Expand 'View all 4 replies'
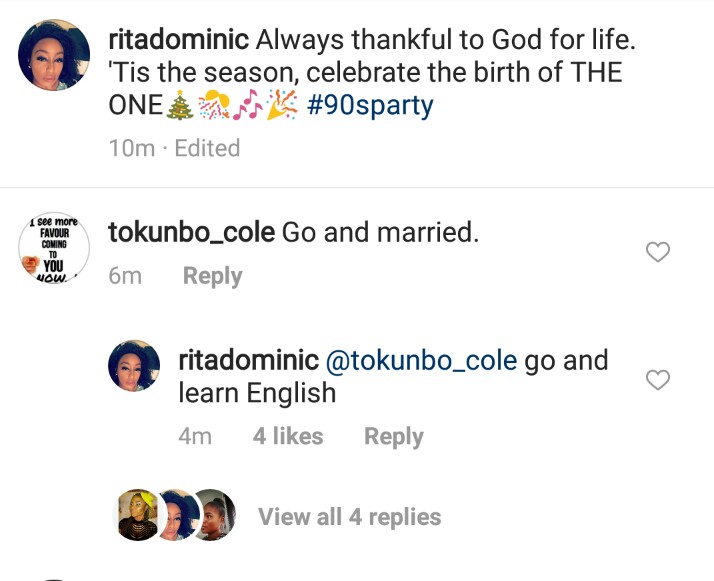This screenshot has height=581, width=714. tap(349, 517)
